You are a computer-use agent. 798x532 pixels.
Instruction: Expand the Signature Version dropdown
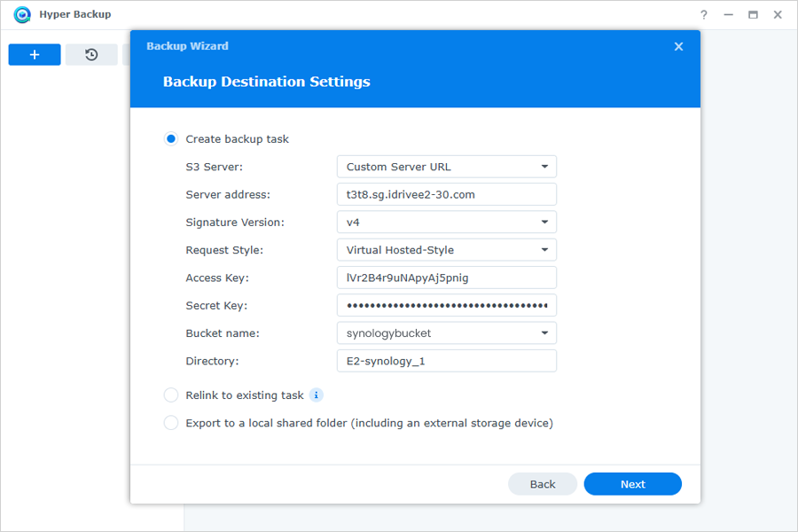click(x=446, y=222)
